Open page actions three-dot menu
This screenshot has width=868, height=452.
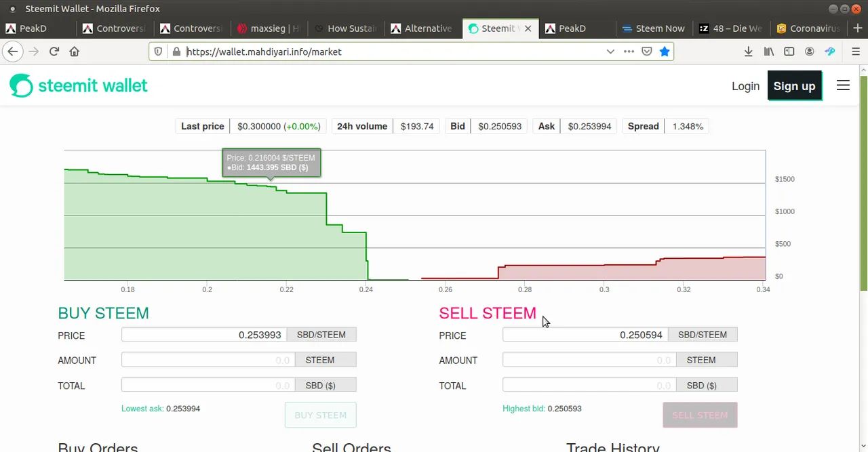point(629,52)
